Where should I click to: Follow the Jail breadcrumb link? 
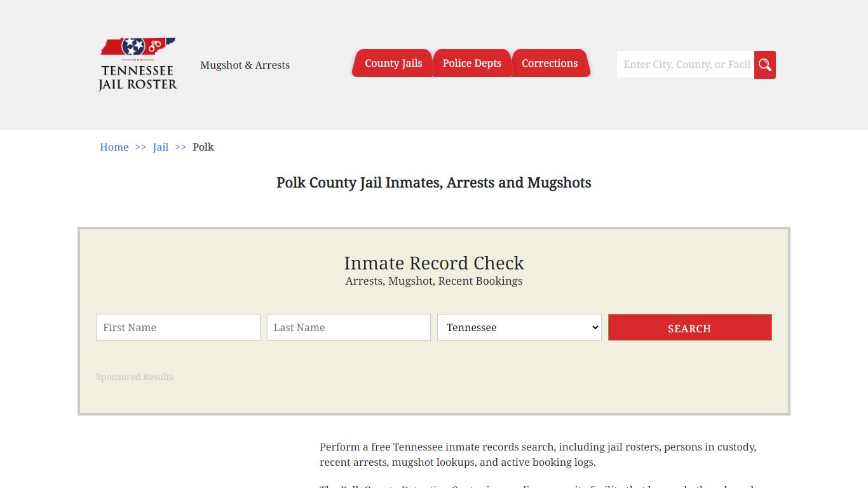pos(161,147)
